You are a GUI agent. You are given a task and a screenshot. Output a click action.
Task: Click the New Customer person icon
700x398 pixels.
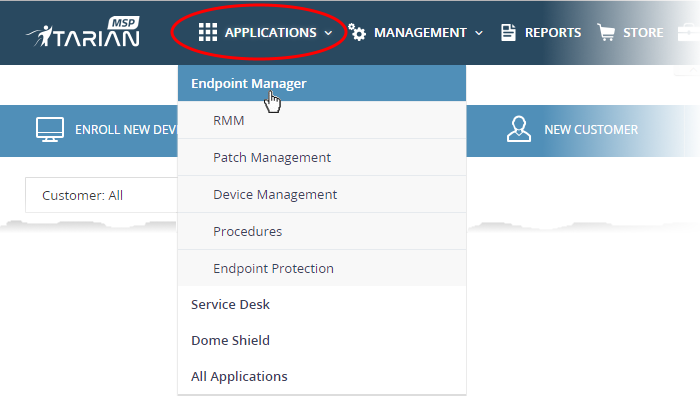[519, 129]
